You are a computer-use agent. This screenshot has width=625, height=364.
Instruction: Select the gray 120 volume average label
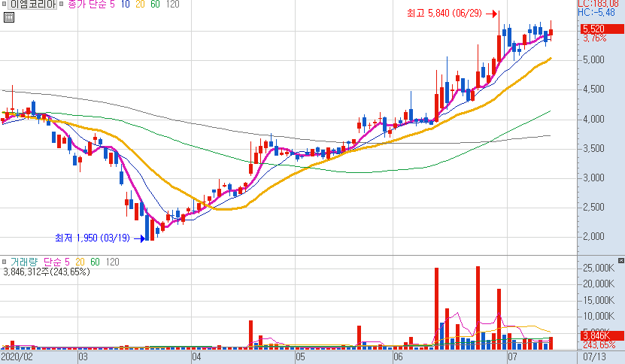point(112,262)
